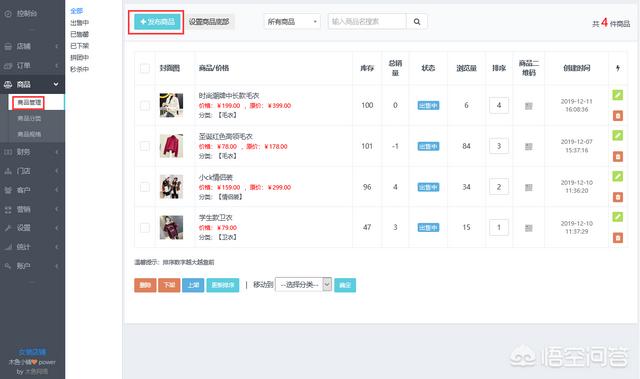Delete the 学生款卫衣 product with trash icon

(618, 237)
